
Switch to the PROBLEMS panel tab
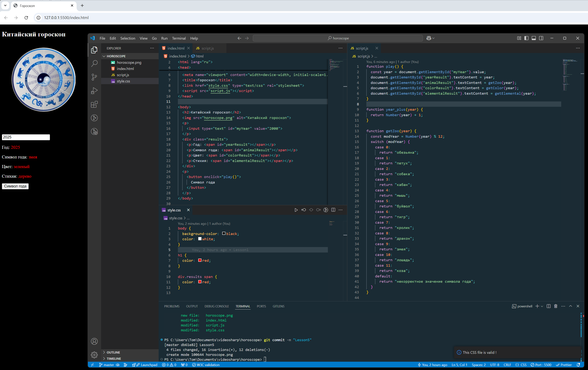[172, 306]
